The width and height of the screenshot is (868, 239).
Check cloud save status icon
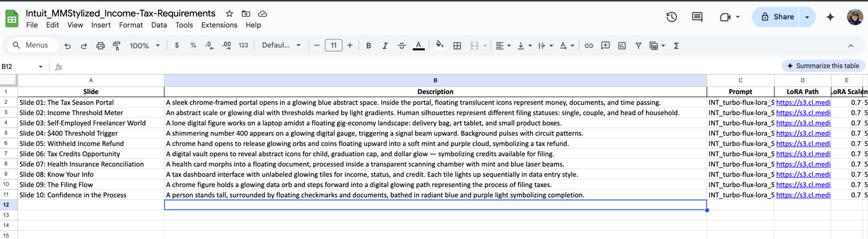pos(262,14)
